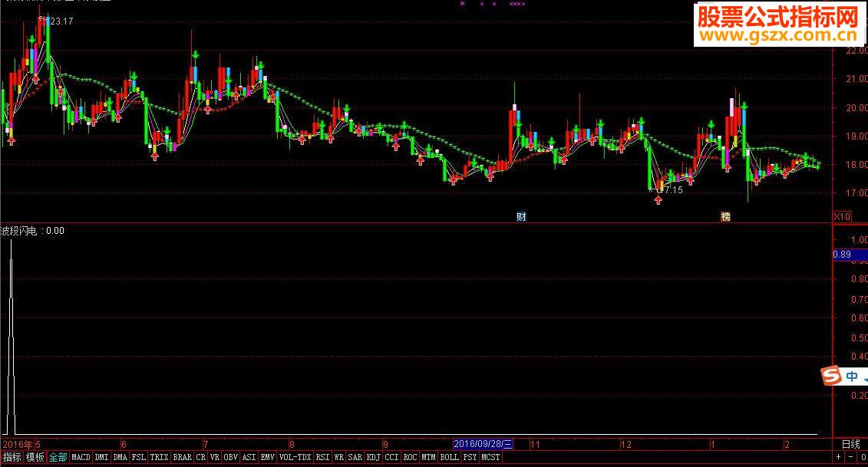The width and height of the screenshot is (868, 467).
Task: Click the 0 button beside the minus button
Action: (863, 458)
